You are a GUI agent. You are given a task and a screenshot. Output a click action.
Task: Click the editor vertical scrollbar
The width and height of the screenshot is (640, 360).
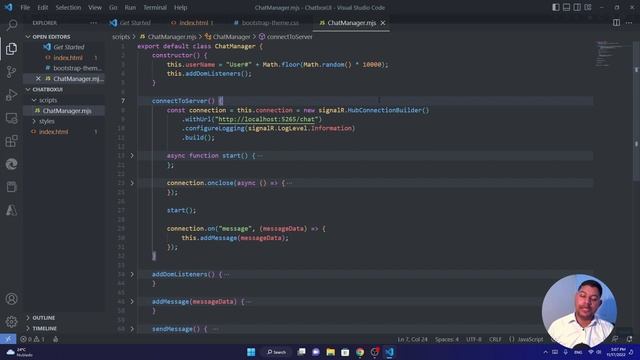click(636, 110)
